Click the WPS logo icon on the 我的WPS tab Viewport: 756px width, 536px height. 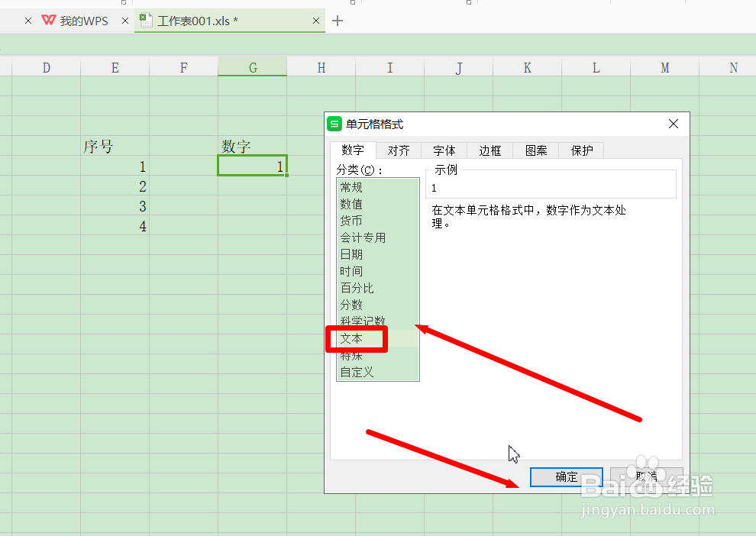tap(47, 21)
